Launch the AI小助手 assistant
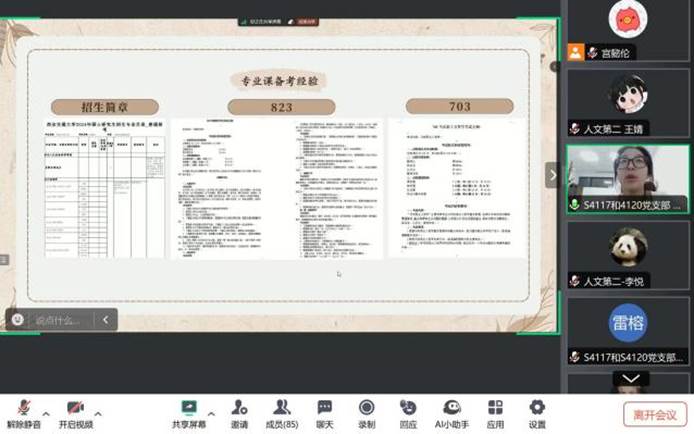Image resolution: width=694 pixels, height=434 pixels. click(x=452, y=412)
